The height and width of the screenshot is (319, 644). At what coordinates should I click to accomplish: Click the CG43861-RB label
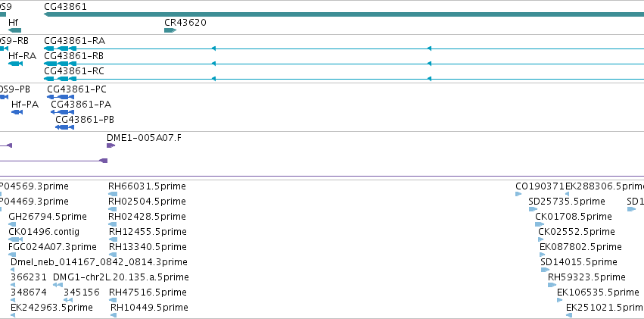point(73,56)
